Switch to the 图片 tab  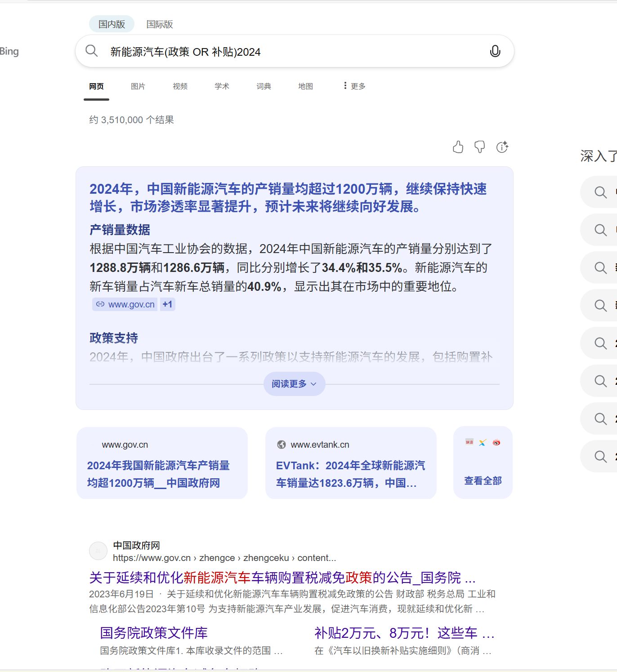pyautogui.click(x=138, y=86)
